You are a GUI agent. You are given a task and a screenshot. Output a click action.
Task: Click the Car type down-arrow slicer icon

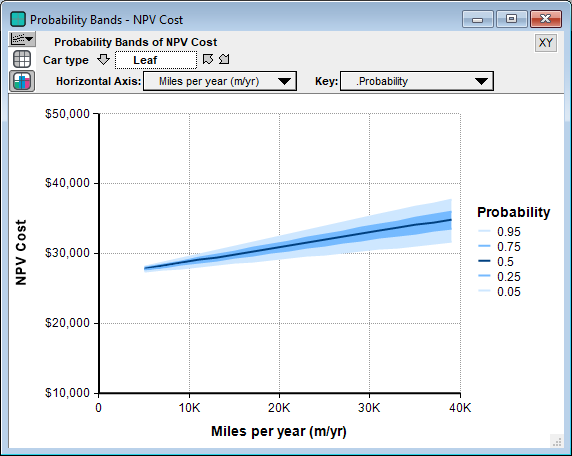pos(104,59)
